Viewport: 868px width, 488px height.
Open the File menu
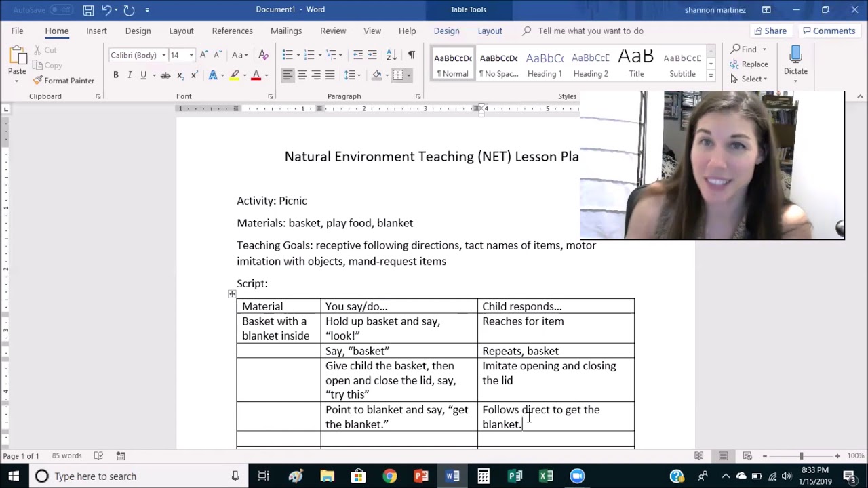(17, 30)
